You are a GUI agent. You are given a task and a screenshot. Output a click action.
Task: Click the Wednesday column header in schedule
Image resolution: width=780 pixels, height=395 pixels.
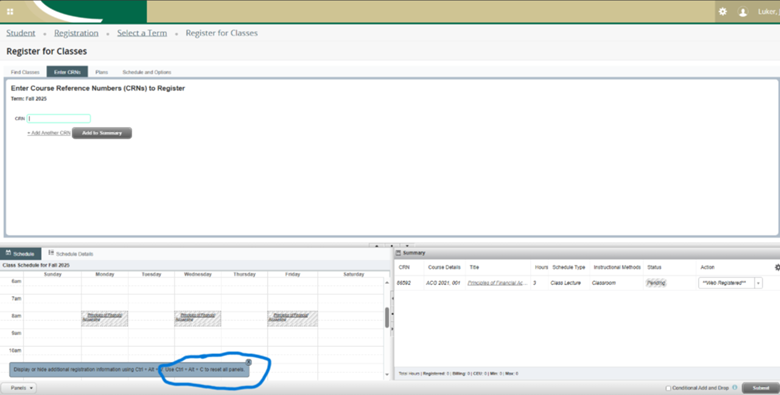click(197, 274)
